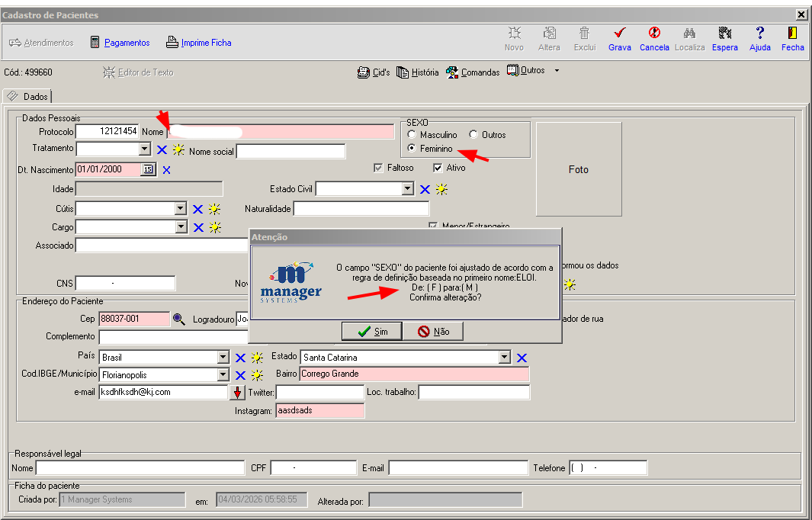Select the Masculino radio button
Image resolution: width=812 pixels, height=520 pixels.
click(412, 135)
